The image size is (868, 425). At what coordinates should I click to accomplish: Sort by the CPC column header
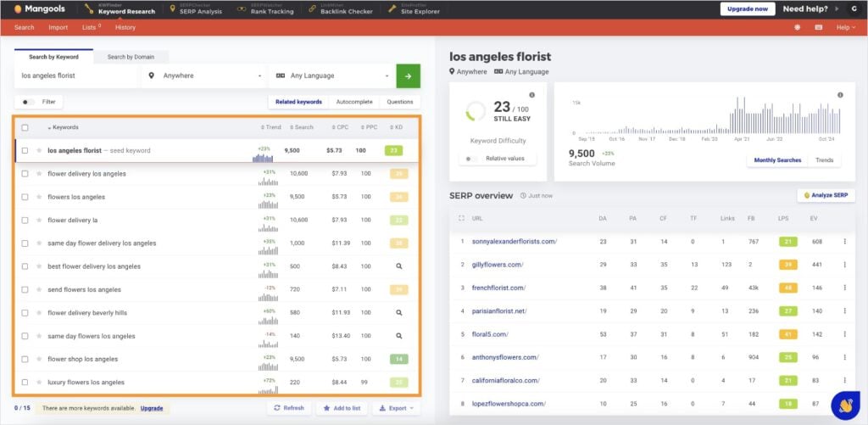(341, 127)
